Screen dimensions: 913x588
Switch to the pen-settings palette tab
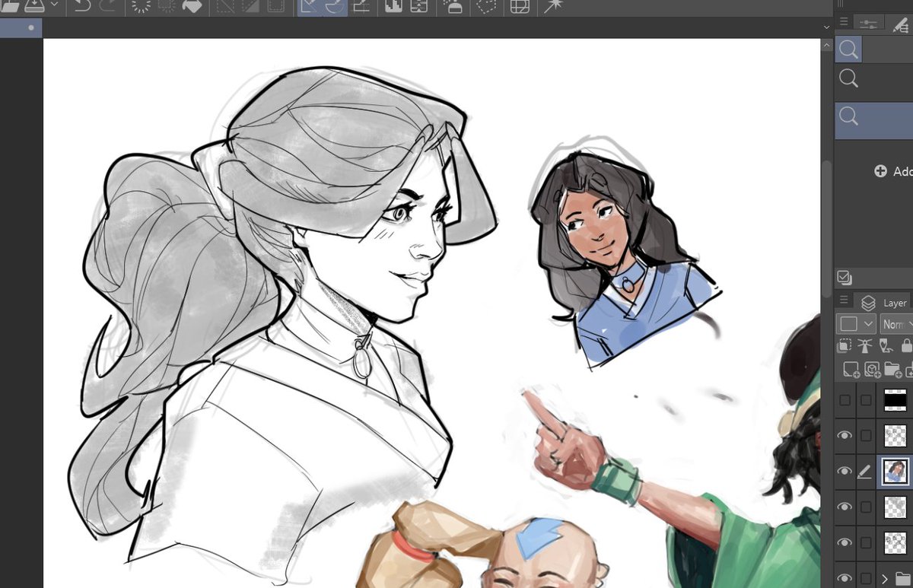pyautogui.click(x=900, y=24)
